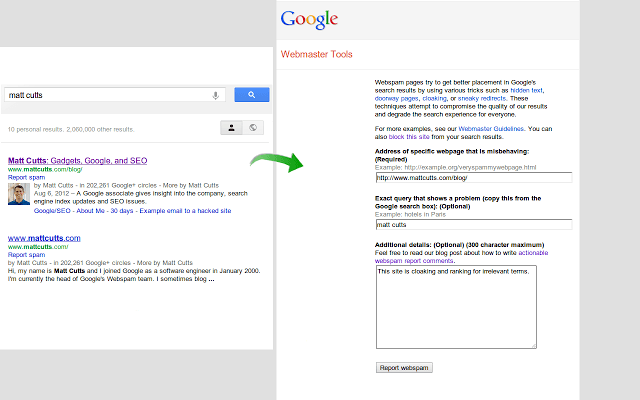Open the About Me sitelink
The image size is (640, 400).
click(x=91, y=211)
